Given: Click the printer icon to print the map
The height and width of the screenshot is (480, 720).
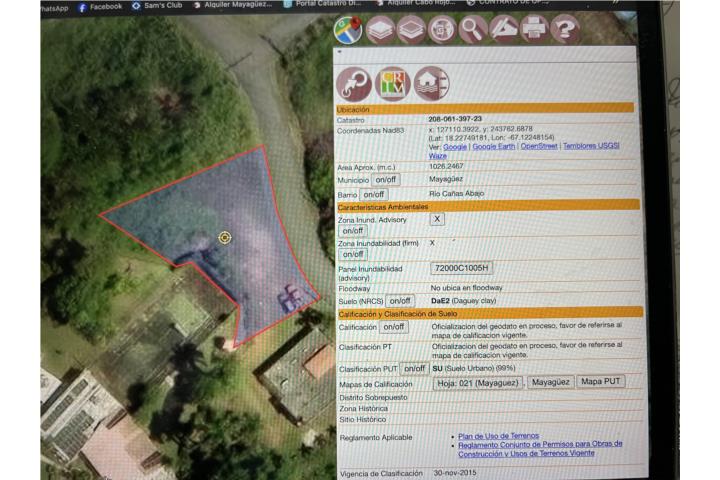Looking at the screenshot, I should tap(534, 30).
